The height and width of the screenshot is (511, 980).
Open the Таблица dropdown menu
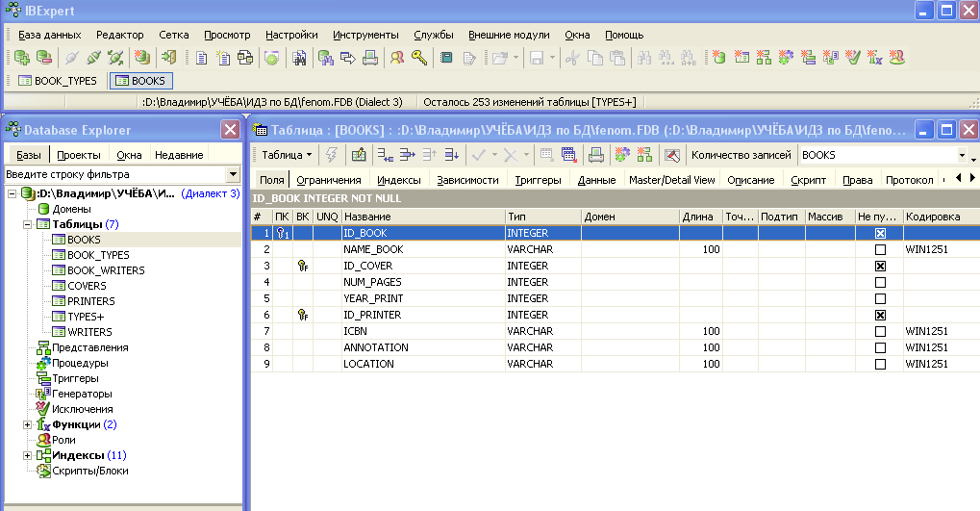pos(287,155)
